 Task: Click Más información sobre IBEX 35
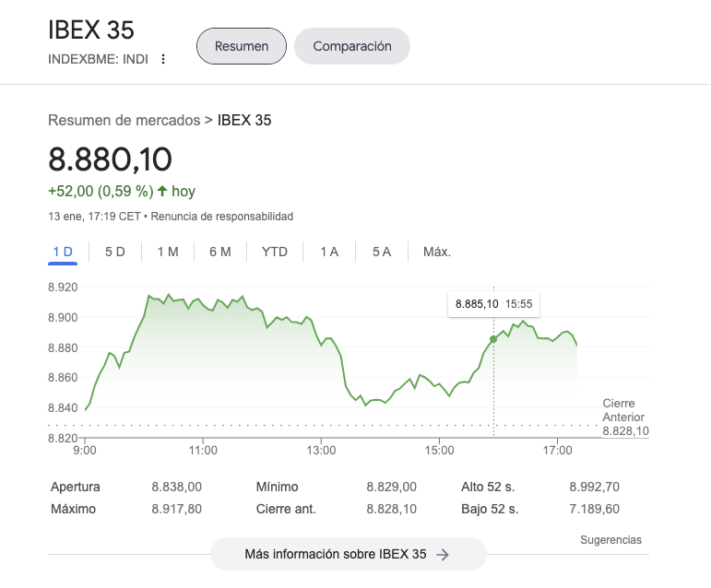pyautogui.click(x=349, y=554)
